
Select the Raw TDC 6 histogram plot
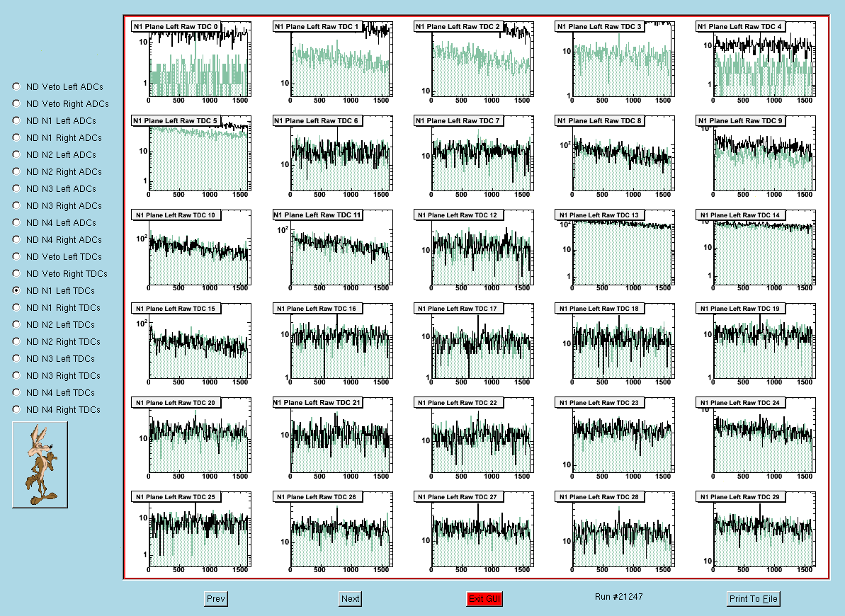[332, 156]
